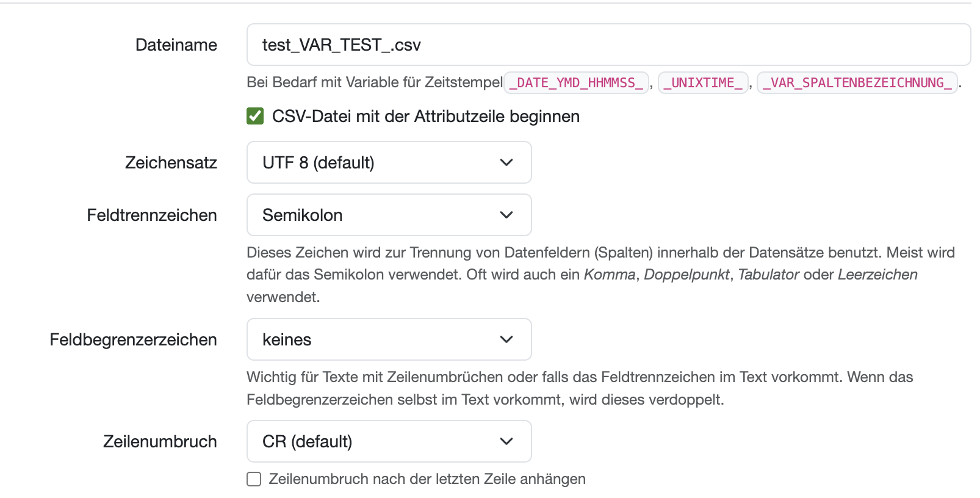Focus the Dateiname field containing test_VAR_TEST_.csv
The height and width of the screenshot is (498, 980).
608,45
